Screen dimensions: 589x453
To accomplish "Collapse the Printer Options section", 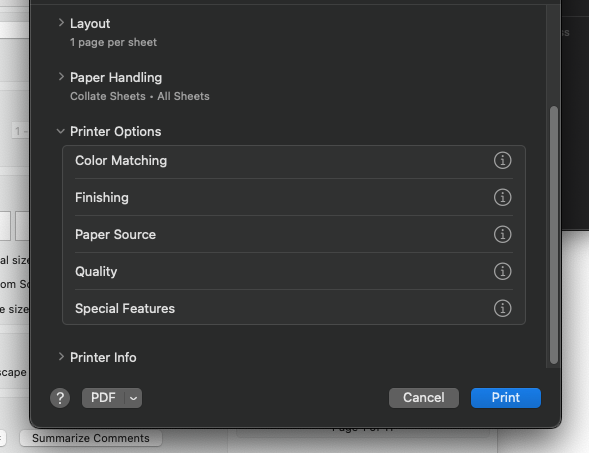I will coord(60,131).
